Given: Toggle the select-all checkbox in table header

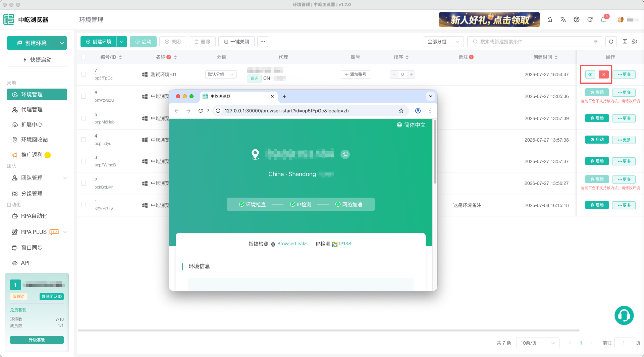Looking at the screenshot, I should (x=84, y=57).
